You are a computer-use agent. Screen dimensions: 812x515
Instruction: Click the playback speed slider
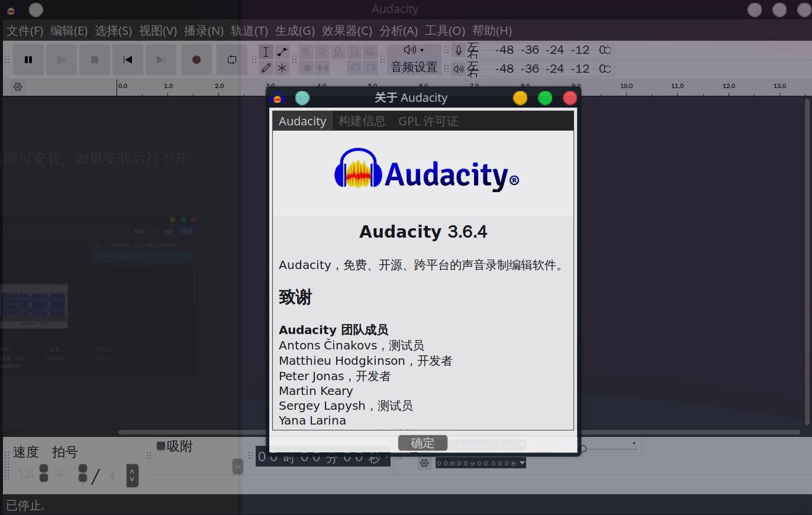point(610,449)
